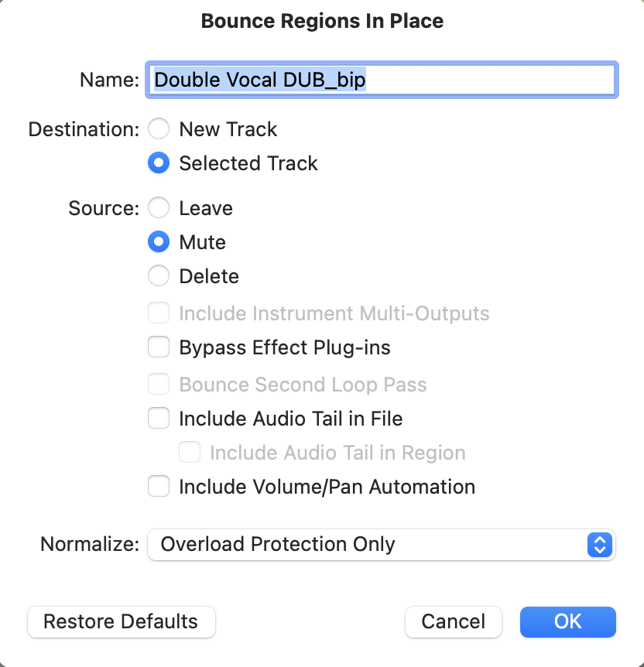Select Delete for the source region
This screenshot has width=644, height=667.
click(x=159, y=276)
